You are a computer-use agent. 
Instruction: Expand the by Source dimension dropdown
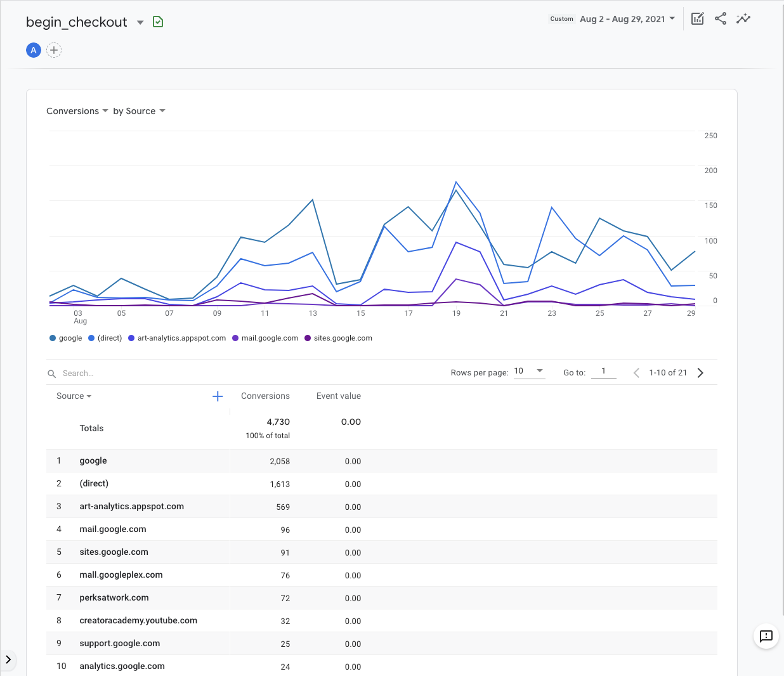point(139,111)
